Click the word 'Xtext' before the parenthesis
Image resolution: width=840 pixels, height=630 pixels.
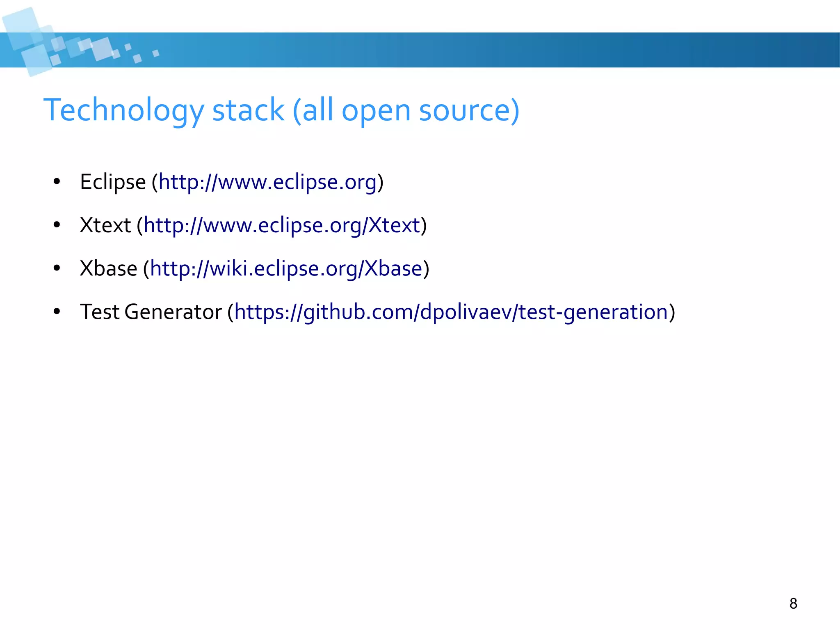point(105,225)
